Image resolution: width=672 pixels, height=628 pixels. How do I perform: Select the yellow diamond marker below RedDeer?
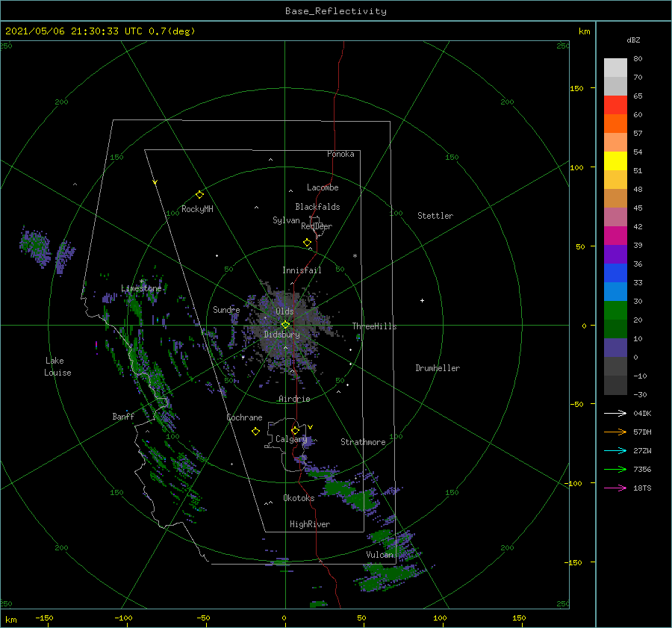[307, 243]
